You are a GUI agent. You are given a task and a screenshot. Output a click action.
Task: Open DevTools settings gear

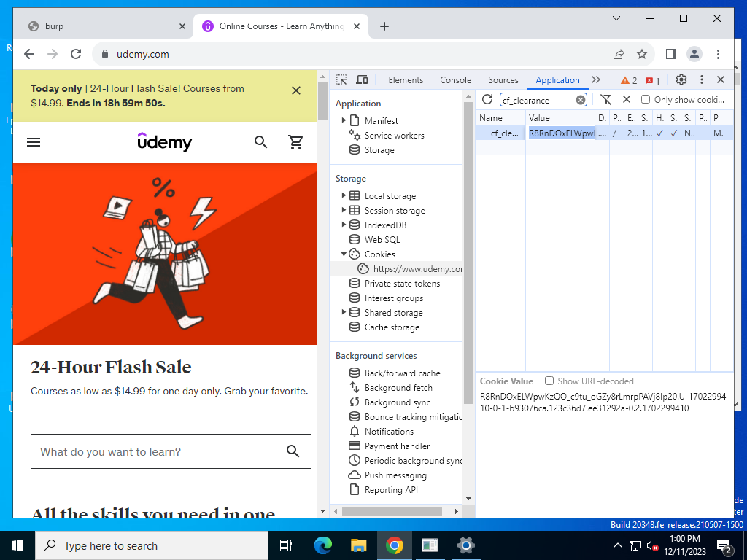tap(681, 79)
